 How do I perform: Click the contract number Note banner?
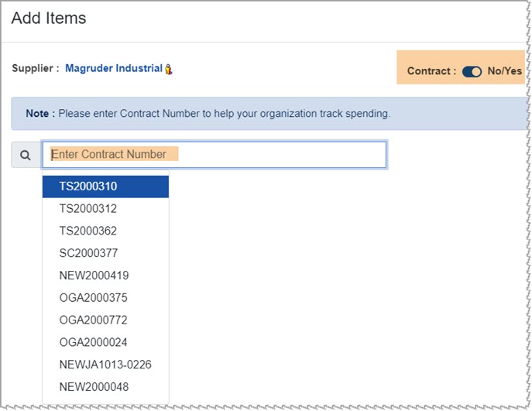point(269,114)
